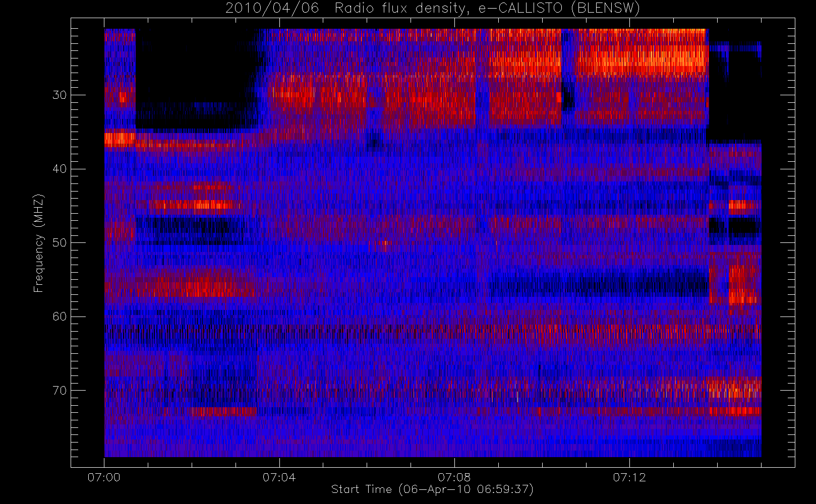Click the 50 frequency tick label
Image resolution: width=816 pixels, height=504 pixels.
pos(60,243)
